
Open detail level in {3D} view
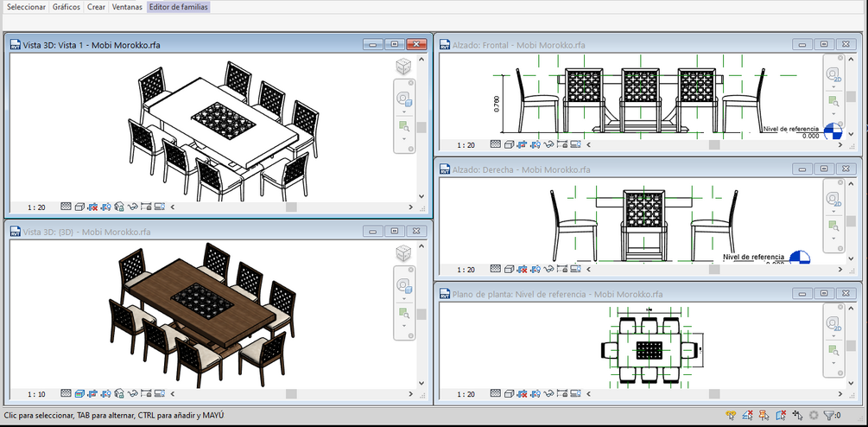tap(66, 394)
